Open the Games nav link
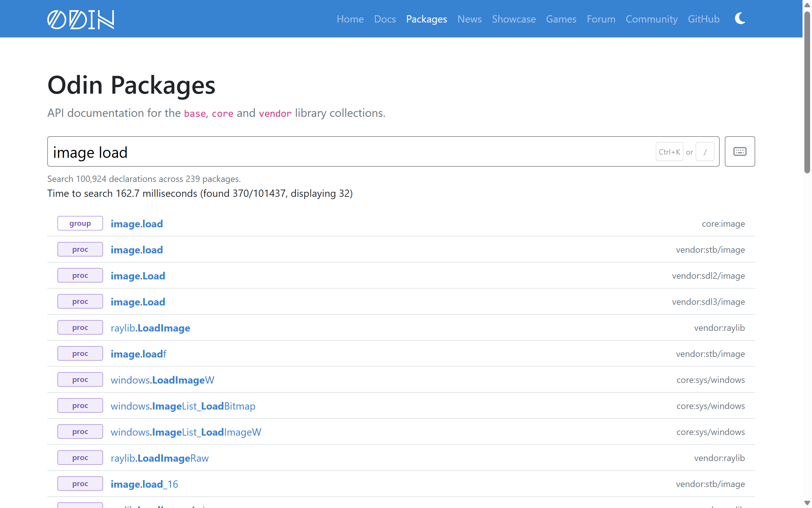Image resolution: width=812 pixels, height=508 pixels. 561,19
